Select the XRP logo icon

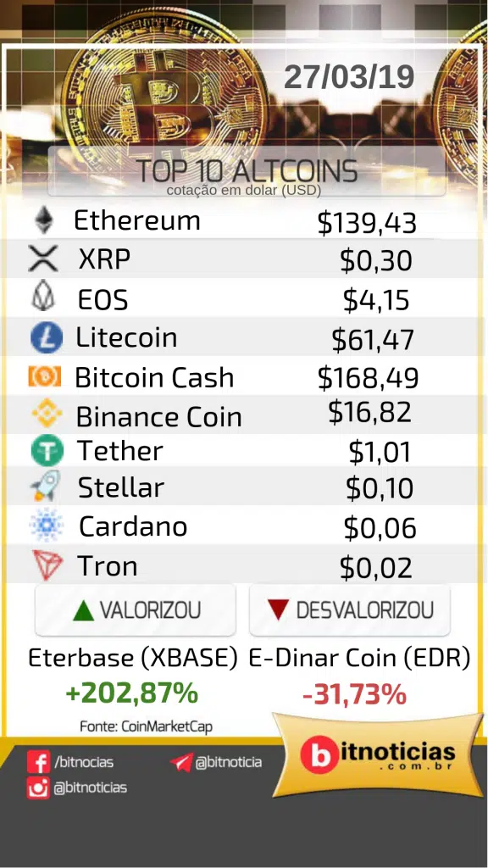click(x=43, y=259)
